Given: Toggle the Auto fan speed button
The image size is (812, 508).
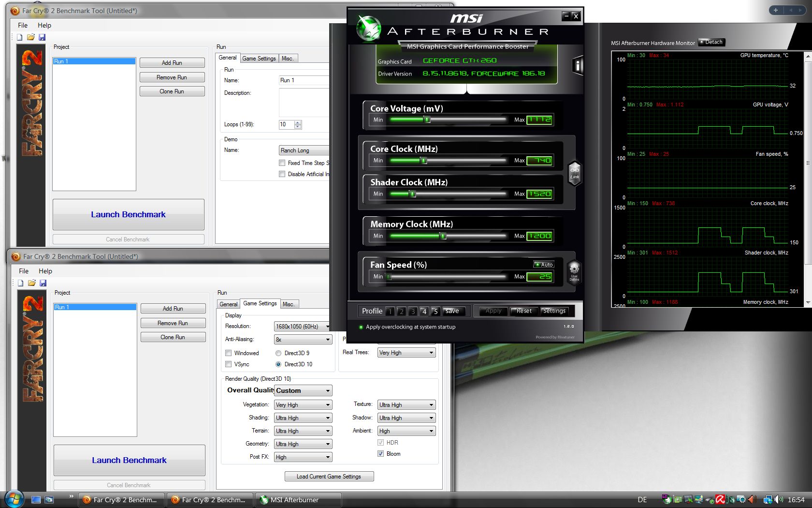Looking at the screenshot, I should [544, 265].
